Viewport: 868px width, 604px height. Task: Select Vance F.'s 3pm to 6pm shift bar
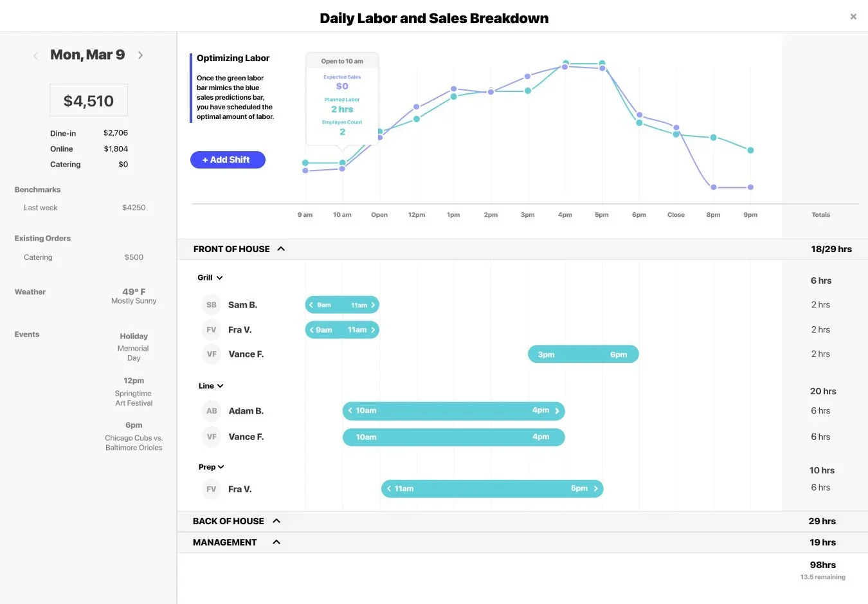point(583,354)
